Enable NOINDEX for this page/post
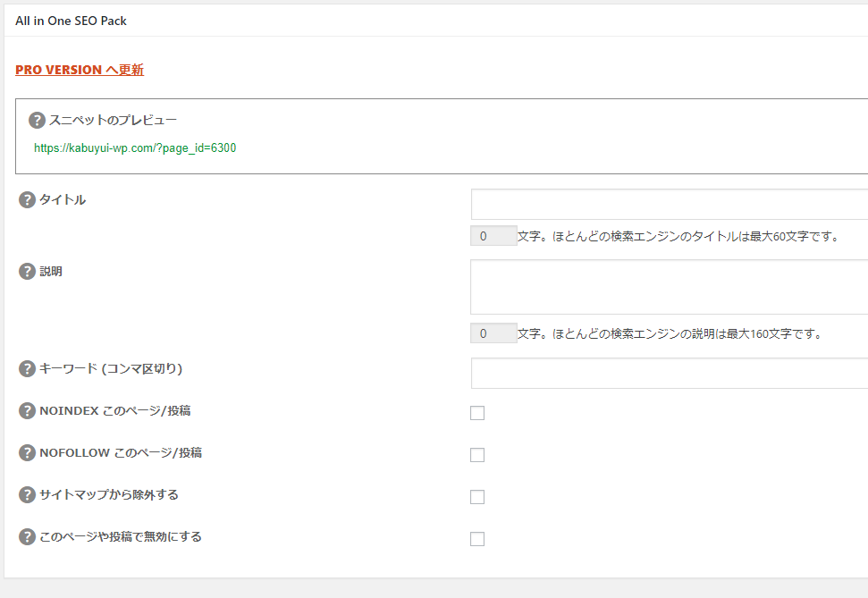868x598 pixels. click(x=477, y=413)
